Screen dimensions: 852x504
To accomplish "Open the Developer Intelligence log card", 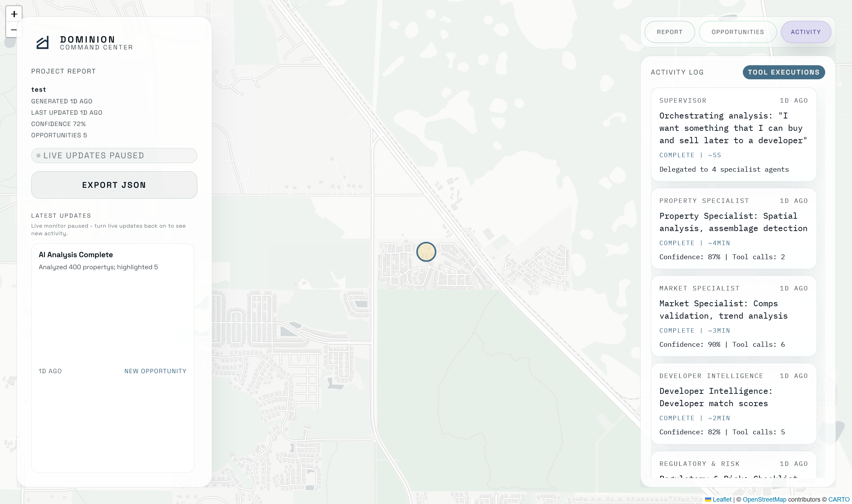I will click(733, 403).
